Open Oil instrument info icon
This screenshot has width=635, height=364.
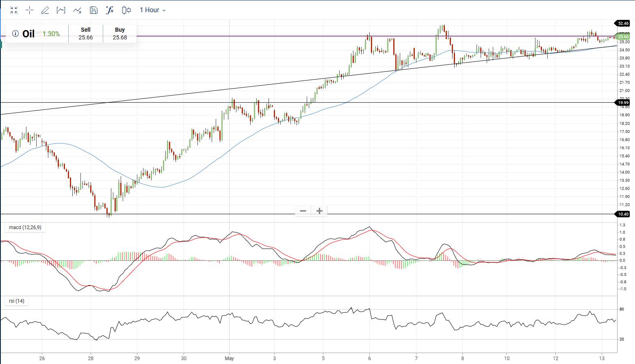(15, 34)
